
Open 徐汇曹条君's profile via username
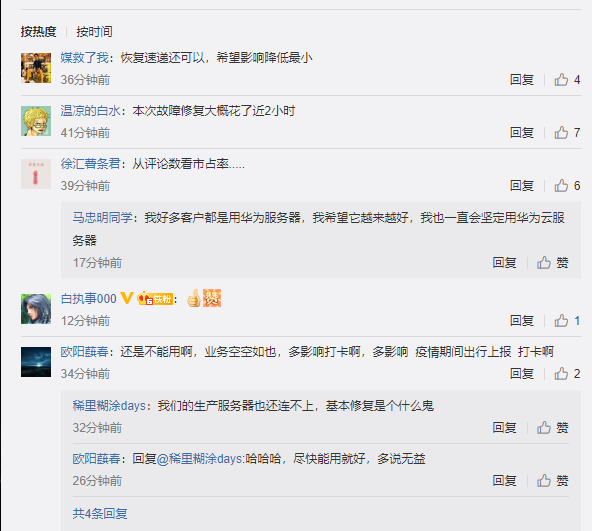pos(90,164)
